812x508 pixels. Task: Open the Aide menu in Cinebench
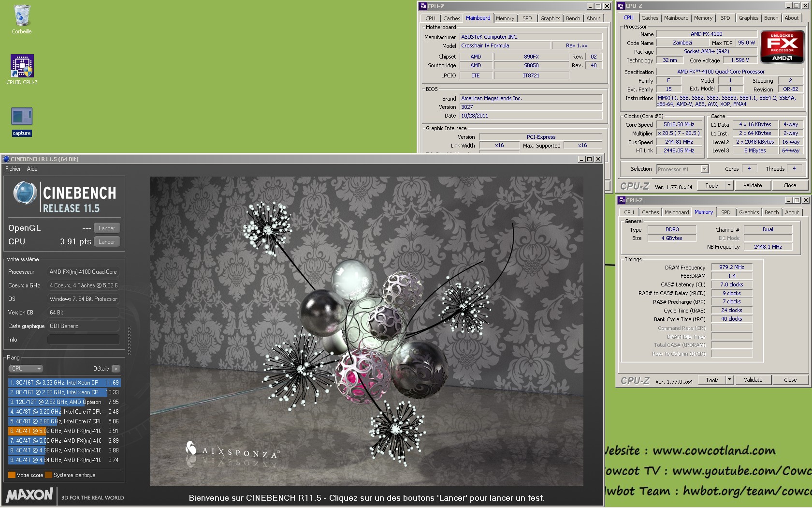point(32,169)
